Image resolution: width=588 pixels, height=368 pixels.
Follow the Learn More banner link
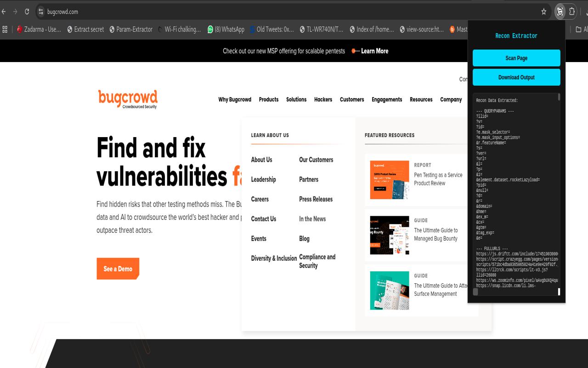374,51
